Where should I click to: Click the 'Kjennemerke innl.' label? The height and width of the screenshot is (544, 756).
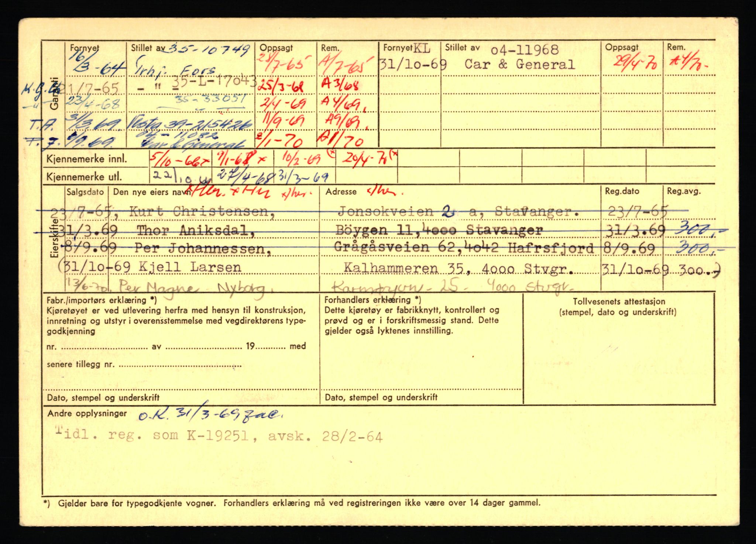[x=87, y=160]
